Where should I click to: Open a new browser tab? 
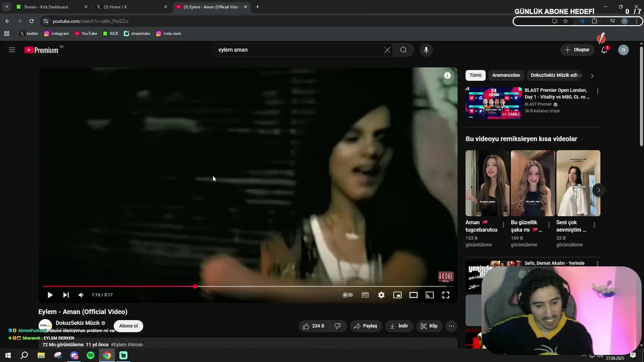258,7
